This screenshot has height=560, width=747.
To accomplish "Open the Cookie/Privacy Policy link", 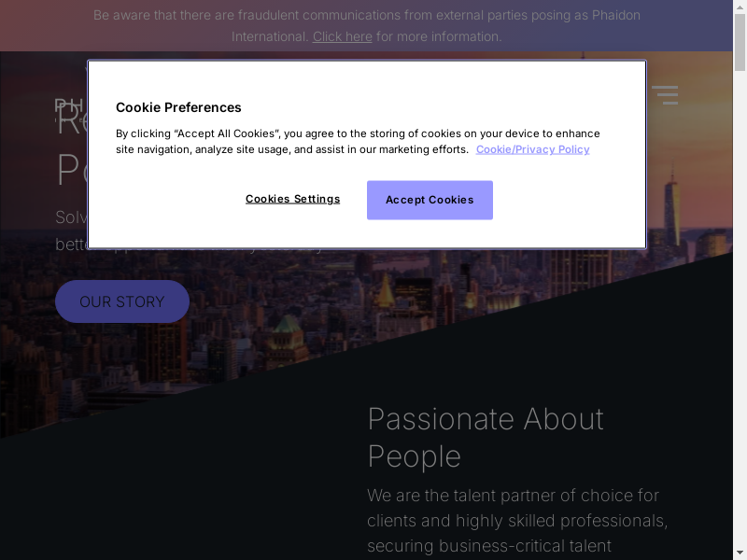I will [x=532, y=149].
